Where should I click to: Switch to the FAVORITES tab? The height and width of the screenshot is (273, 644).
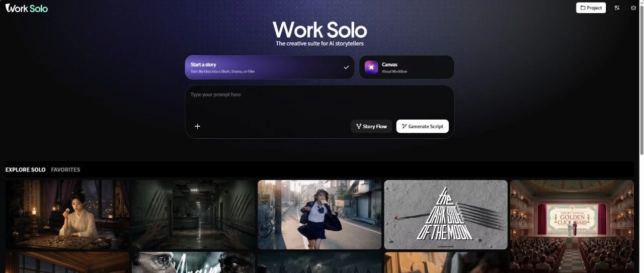(65, 170)
